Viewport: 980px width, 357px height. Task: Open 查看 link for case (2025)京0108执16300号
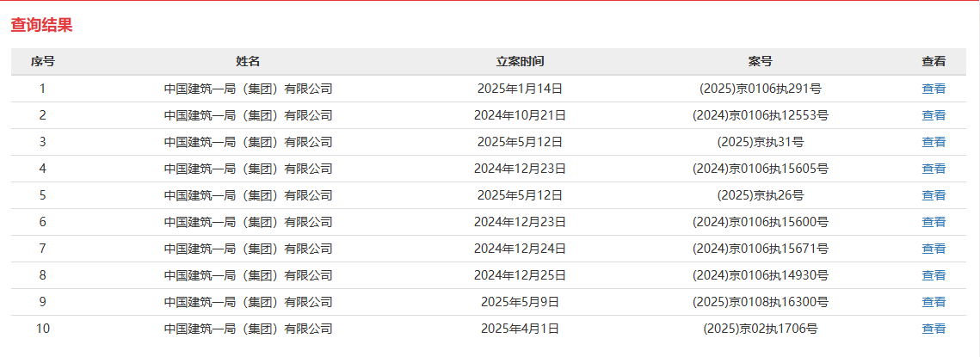[934, 302]
